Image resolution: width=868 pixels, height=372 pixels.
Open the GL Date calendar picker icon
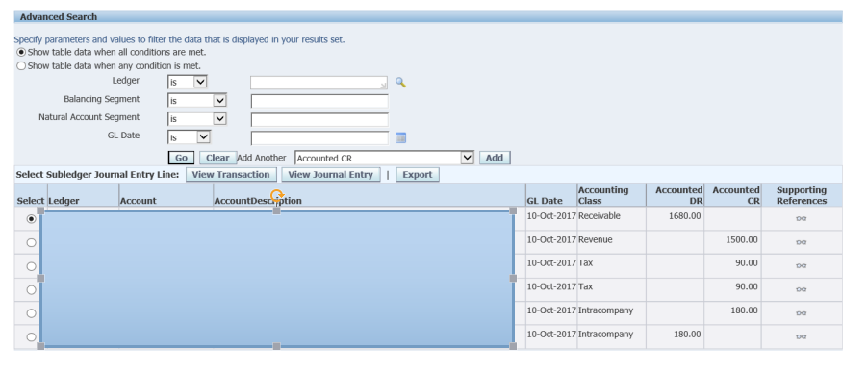[x=400, y=137]
